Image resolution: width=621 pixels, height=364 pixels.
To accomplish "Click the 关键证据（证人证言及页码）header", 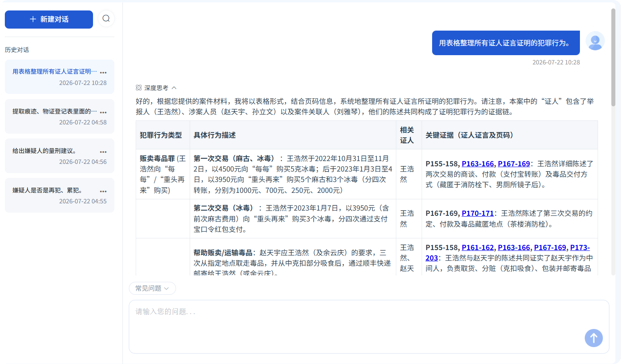I will pos(510,135).
